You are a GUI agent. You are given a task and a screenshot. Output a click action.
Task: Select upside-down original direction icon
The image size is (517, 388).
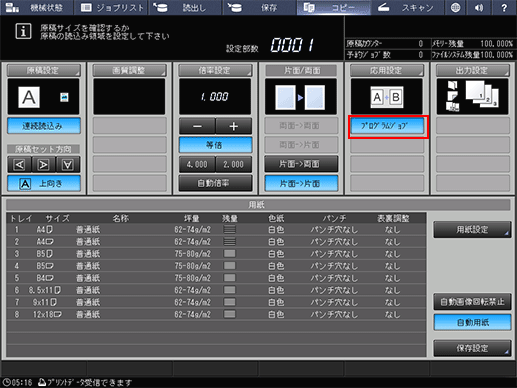68,164
